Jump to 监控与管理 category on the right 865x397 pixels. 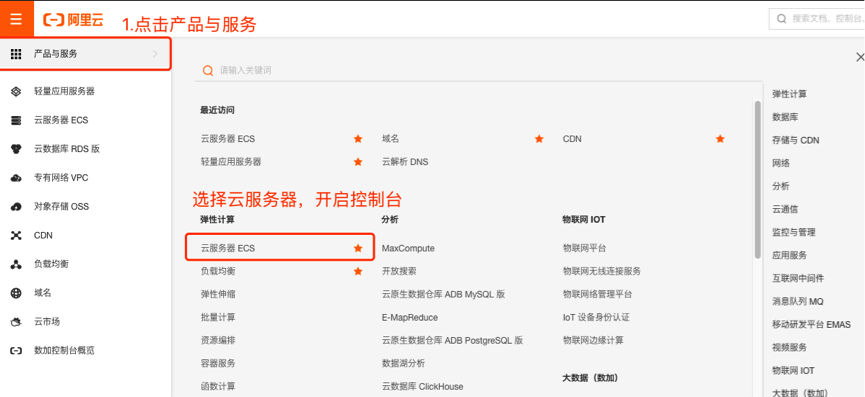pyautogui.click(x=794, y=233)
